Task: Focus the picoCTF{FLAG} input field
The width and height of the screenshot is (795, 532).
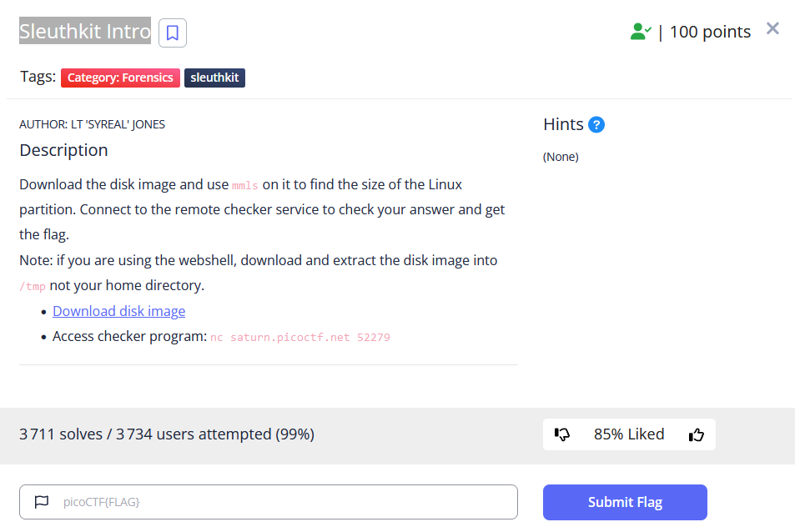Action: tap(269, 502)
